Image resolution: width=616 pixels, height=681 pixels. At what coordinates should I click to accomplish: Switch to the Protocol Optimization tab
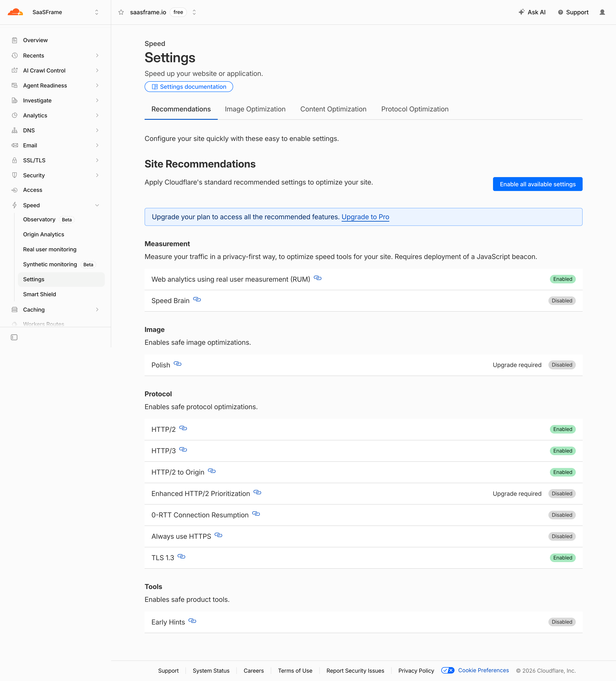pos(415,109)
